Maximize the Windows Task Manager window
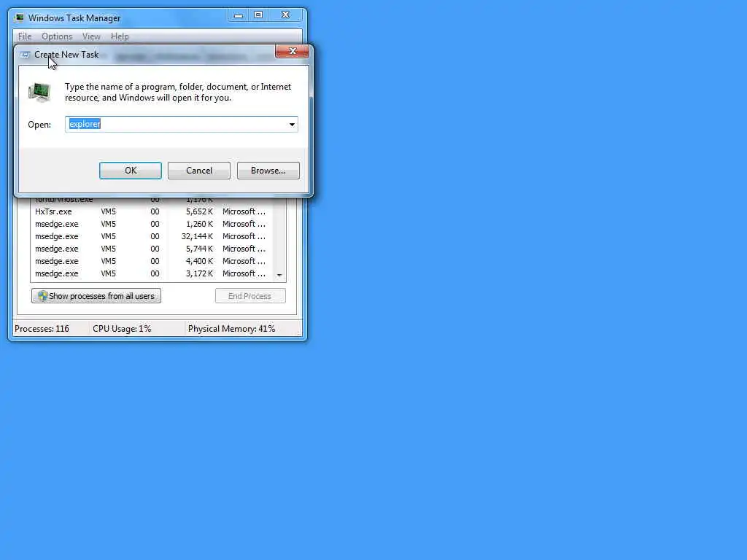Screen dimensions: 747x560 (x=258, y=15)
